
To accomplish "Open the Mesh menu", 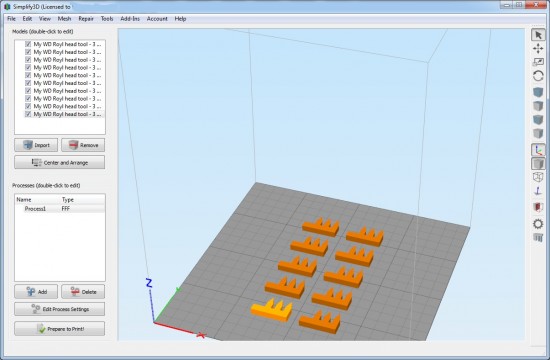I will [64, 19].
